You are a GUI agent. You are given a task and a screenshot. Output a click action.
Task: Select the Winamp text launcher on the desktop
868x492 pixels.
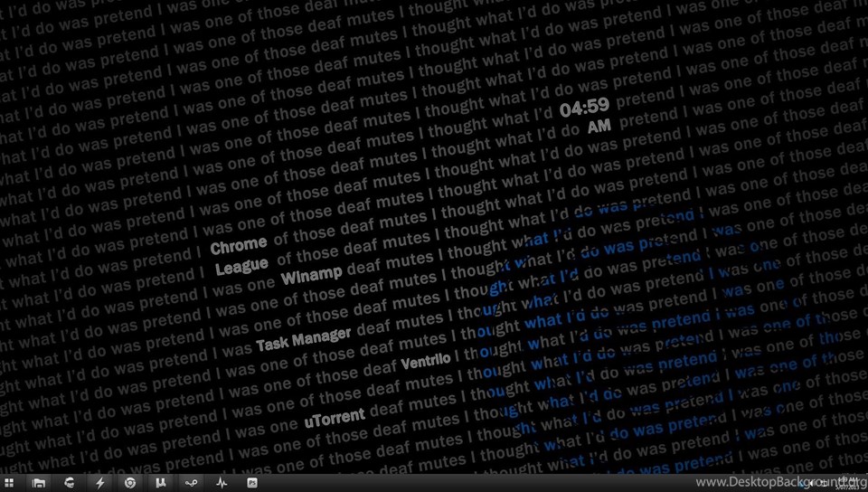click(x=312, y=275)
